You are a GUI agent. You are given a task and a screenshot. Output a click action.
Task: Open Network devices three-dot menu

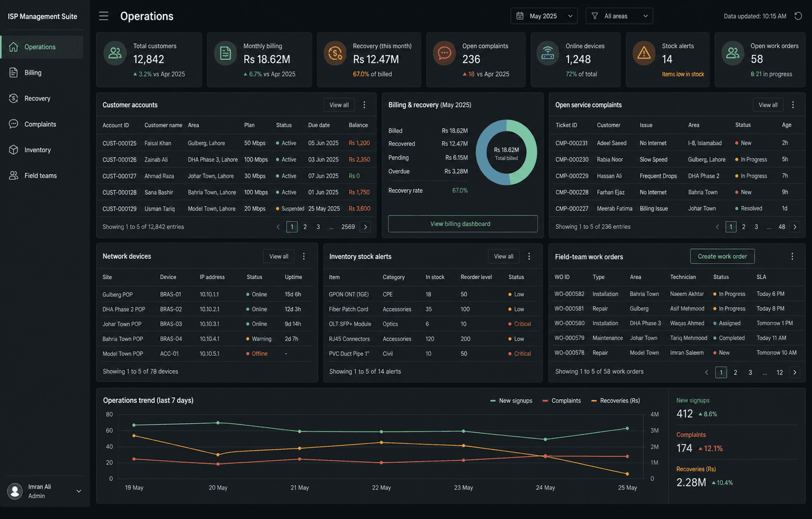pos(304,256)
